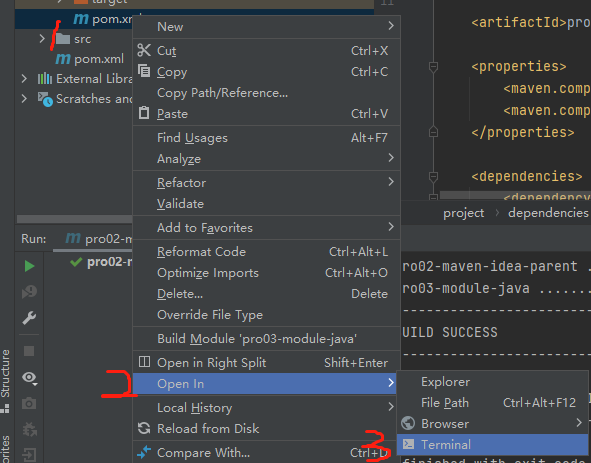This screenshot has height=463, width=591.
Task: Select Open in Right Split
Action: [266, 363]
